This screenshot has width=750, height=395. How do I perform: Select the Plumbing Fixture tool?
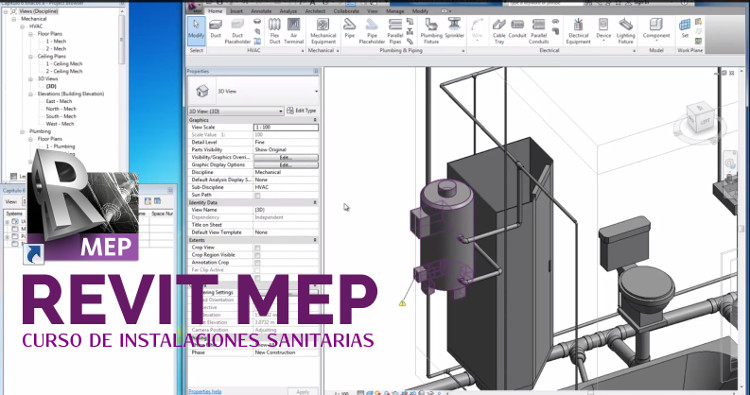tap(431, 31)
